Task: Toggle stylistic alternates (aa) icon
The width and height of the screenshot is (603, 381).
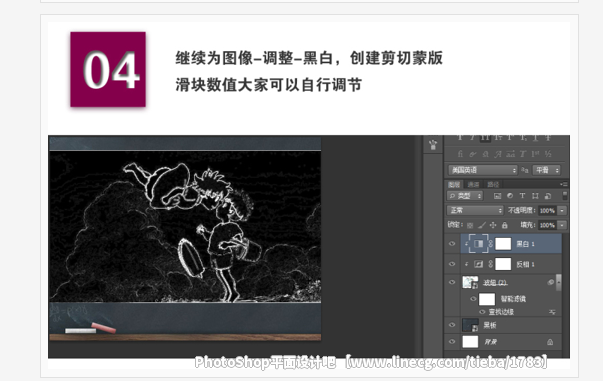Action: (x=510, y=154)
